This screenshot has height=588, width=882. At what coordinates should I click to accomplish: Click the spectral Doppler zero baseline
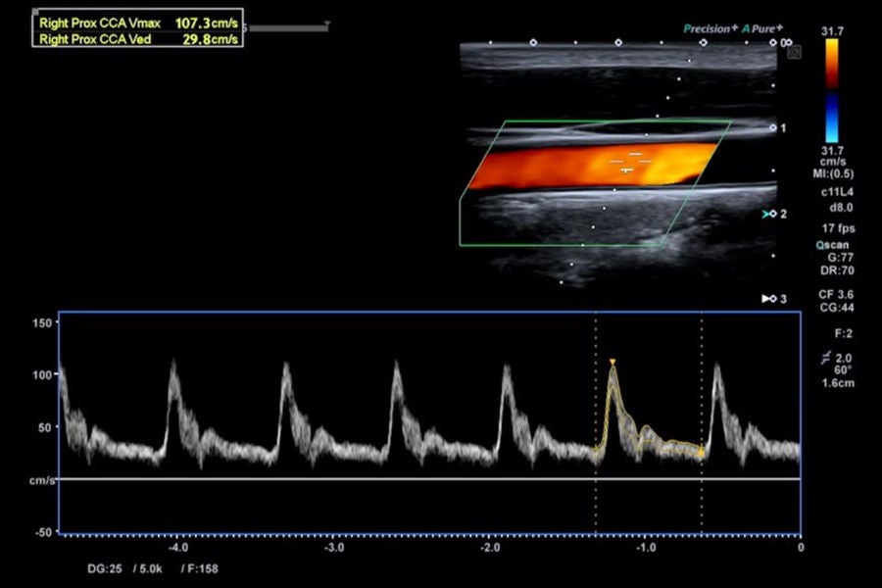[430, 479]
